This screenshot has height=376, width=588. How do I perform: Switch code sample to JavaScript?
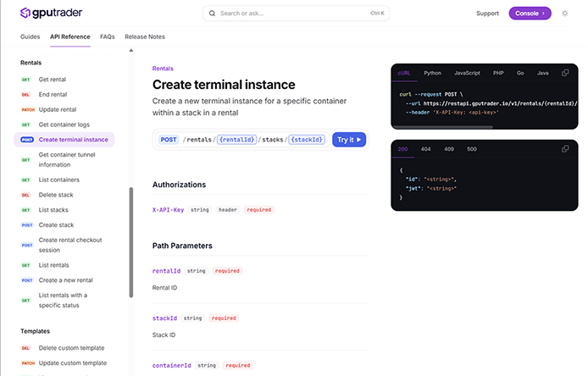(467, 73)
